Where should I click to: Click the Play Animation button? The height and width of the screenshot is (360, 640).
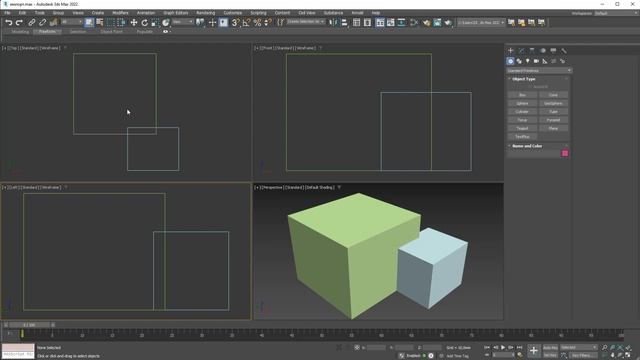[x=503, y=347]
